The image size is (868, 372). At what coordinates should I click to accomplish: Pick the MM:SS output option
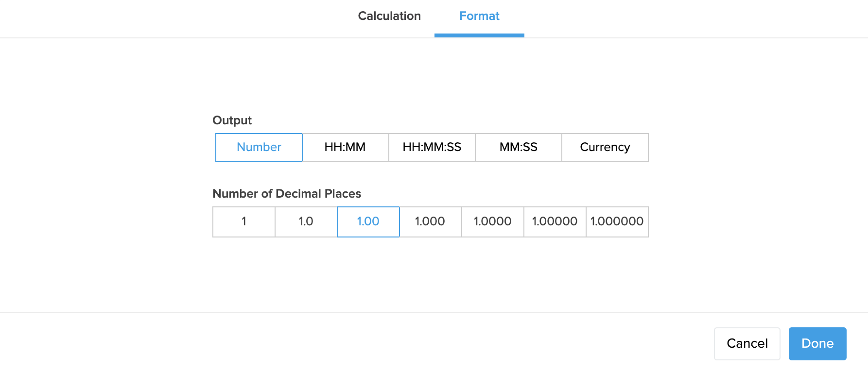[x=518, y=148]
